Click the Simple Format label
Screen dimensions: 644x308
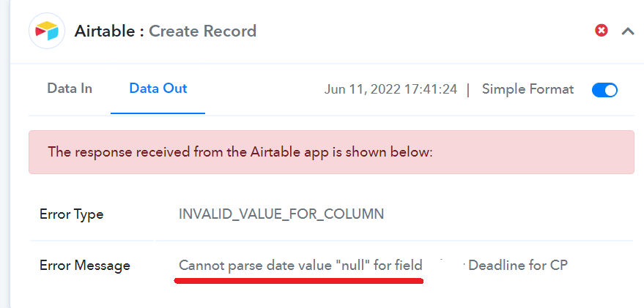tap(528, 89)
